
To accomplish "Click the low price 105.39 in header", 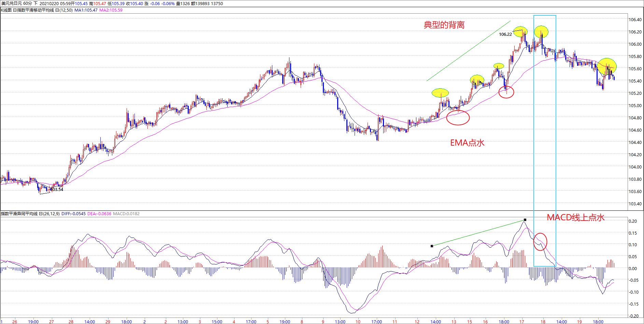I will point(118,3).
